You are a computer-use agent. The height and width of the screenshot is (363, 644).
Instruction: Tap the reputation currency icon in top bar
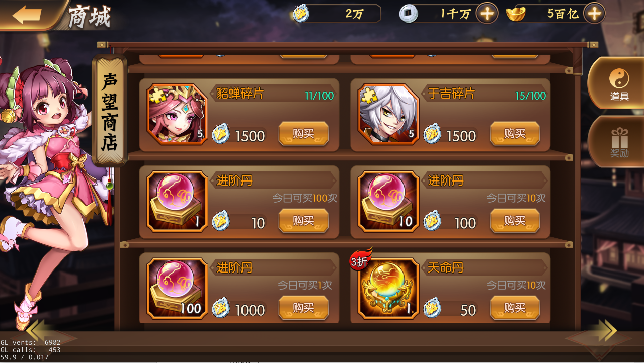[x=301, y=14]
